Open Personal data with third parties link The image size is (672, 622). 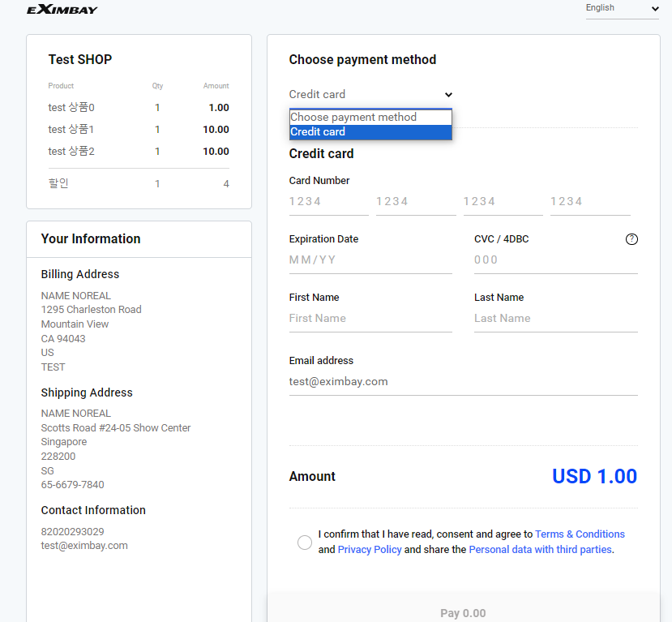[x=540, y=550]
